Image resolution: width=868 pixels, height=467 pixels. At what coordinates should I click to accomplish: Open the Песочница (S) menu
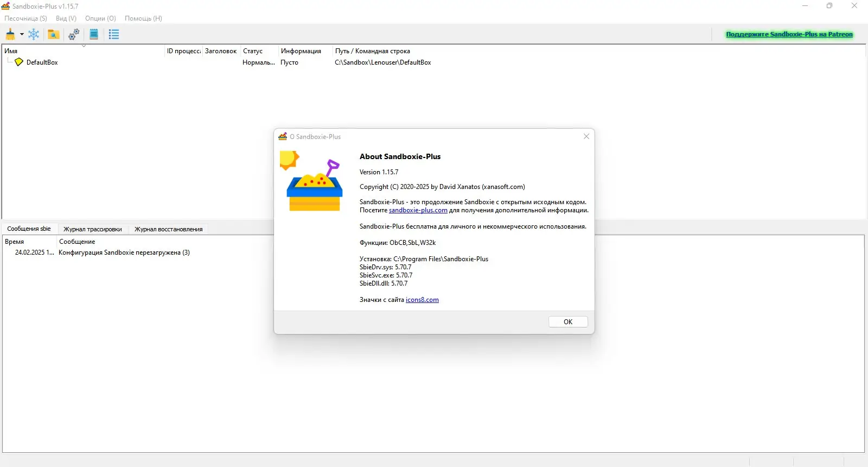tap(25, 18)
